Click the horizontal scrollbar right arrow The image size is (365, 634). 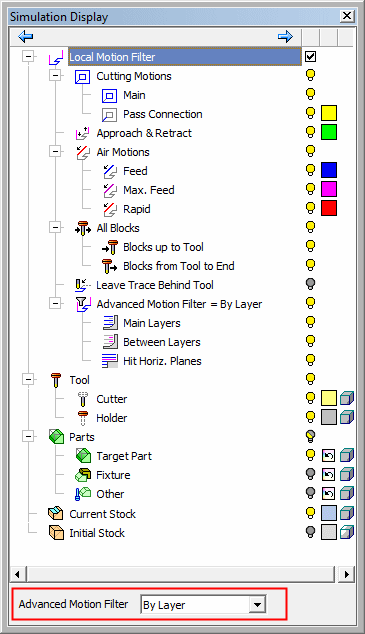coord(346,574)
